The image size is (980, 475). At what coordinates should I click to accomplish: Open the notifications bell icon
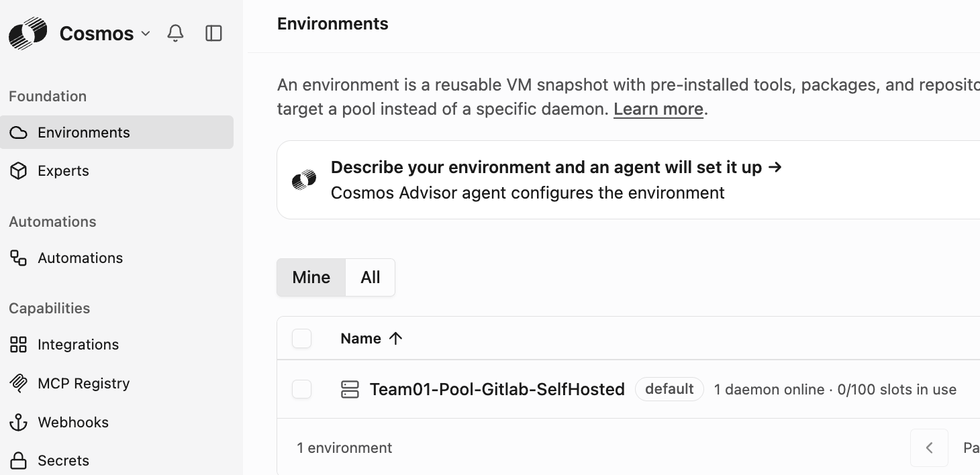pyautogui.click(x=175, y=33)
